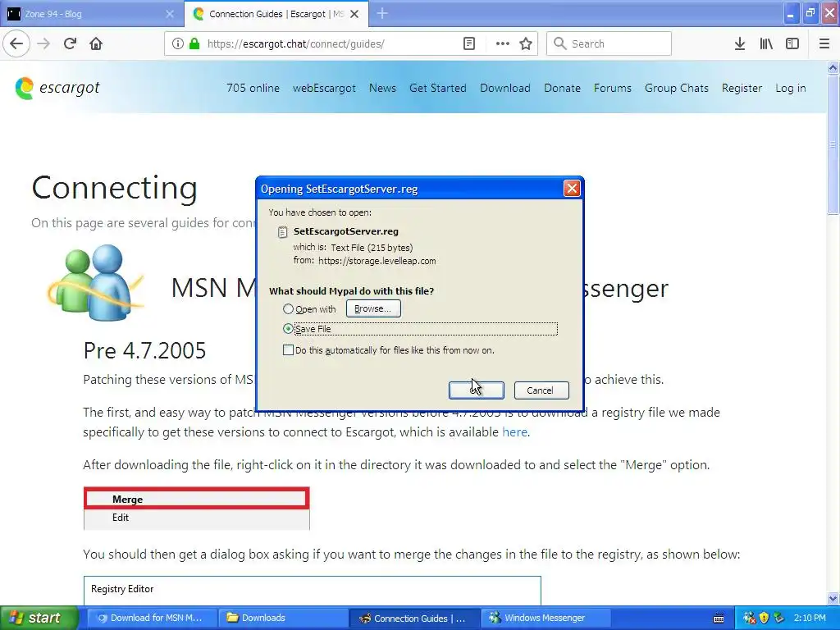Switch to Windows Messenger taskbar button
Image resolution: width=840 pixels, height=630 pixels.
tap(545, 618)
